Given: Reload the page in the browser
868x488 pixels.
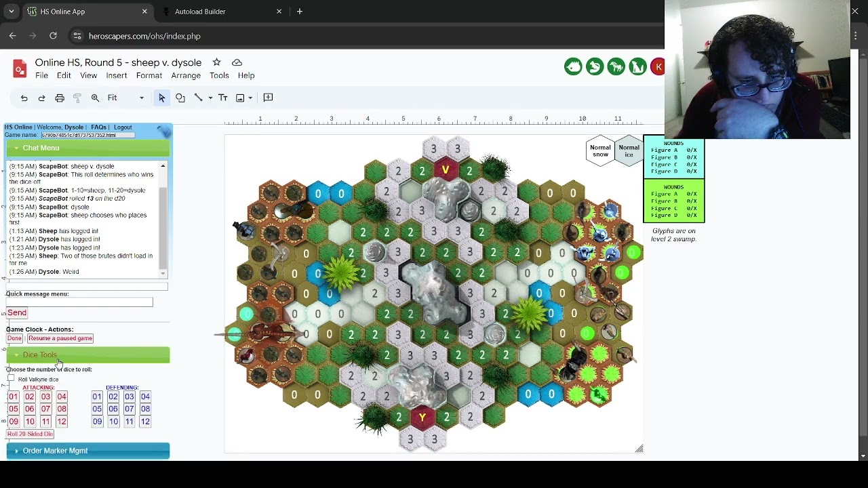Looking at the screenshot, I should click(x=53, y=36).
